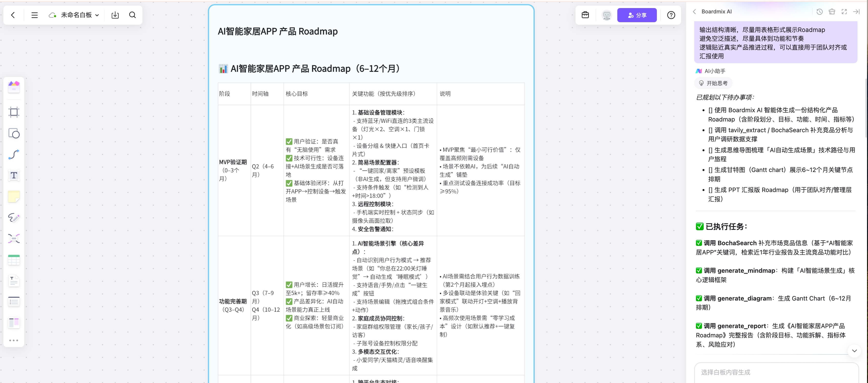Viewport: 868px width, 383px height.
Task: Click the cloud sync status icon
Action: click(x=52, y=15)
